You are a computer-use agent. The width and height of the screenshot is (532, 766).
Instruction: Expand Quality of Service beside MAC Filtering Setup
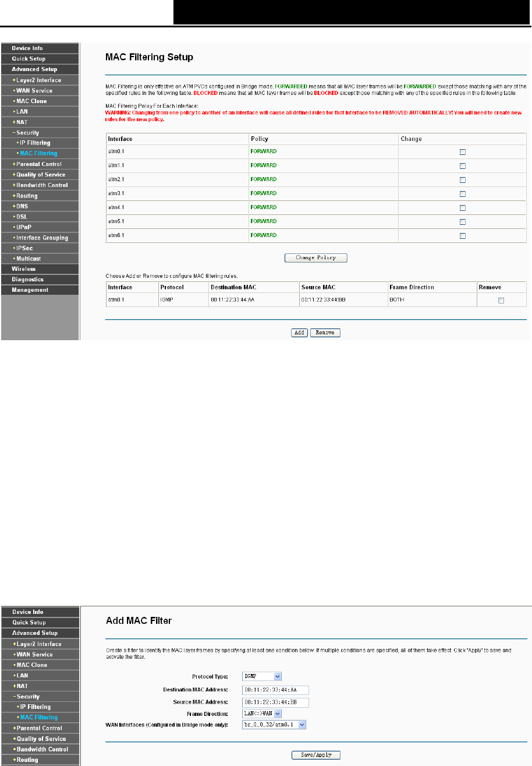[x=40, y=175]
